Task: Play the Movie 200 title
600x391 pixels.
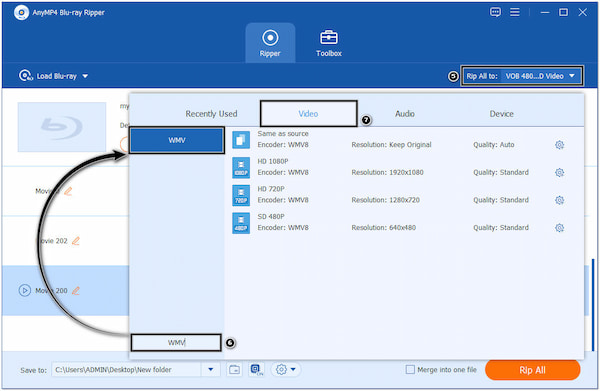Action: point(24,290)
